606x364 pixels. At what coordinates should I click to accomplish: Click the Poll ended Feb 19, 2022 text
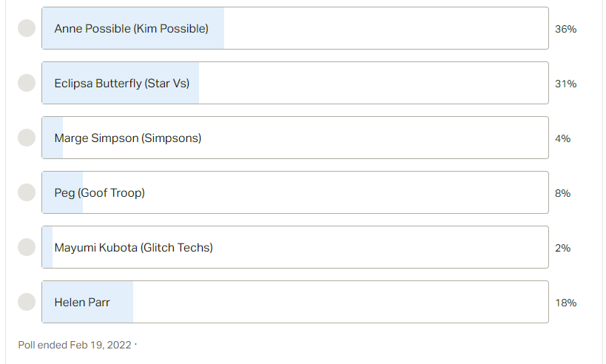[x=75, y=345]
